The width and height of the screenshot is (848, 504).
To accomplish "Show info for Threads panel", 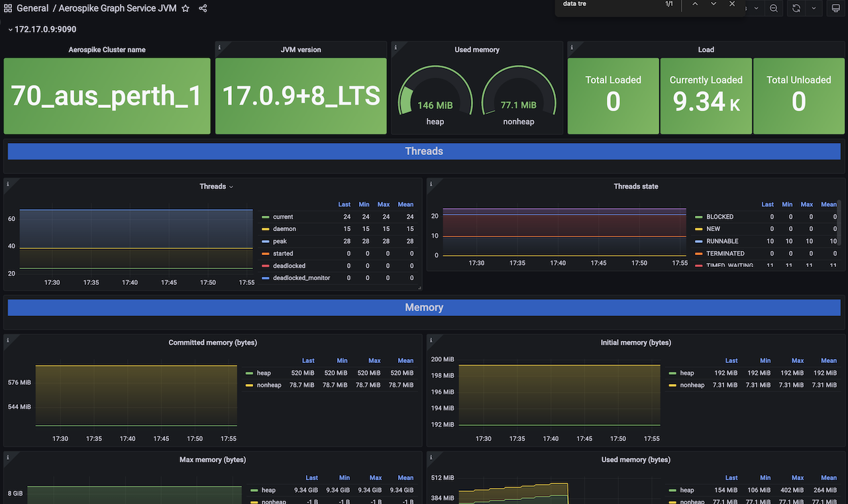I will coord(8,183).
